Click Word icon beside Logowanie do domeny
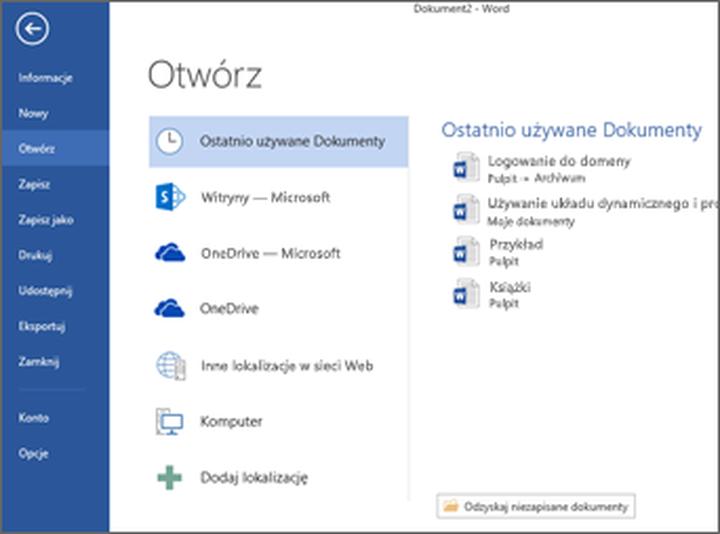This screenshot has height=534, width=720. click(x=466, y=169)
